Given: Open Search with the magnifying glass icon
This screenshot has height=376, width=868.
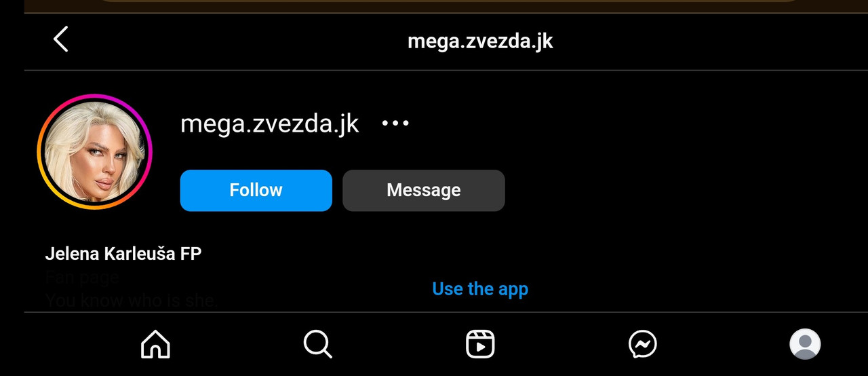Looking at the screenshot, I should tap(317, 344).
